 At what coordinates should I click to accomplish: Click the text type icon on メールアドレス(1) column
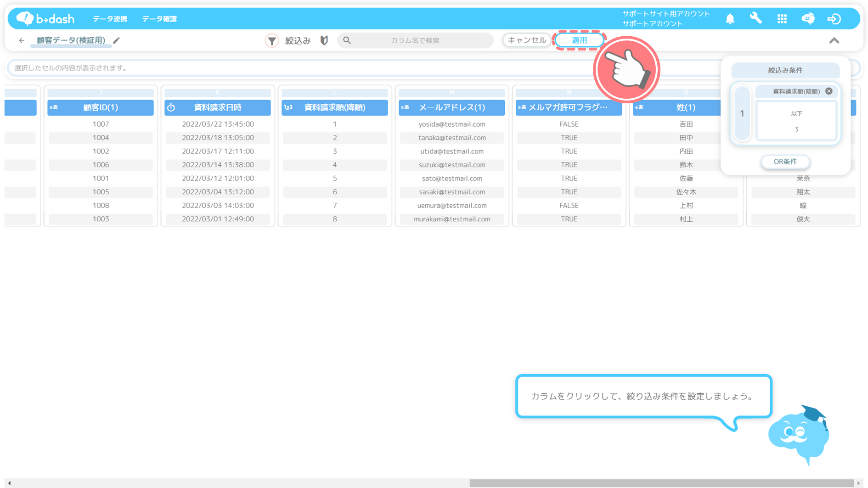click(x=405, y=107)
